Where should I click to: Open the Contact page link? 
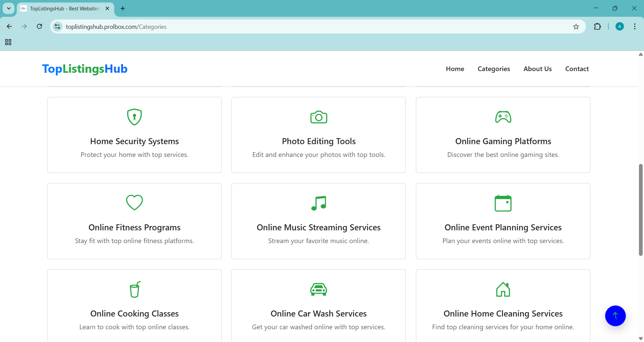click(x=577, y=69)
